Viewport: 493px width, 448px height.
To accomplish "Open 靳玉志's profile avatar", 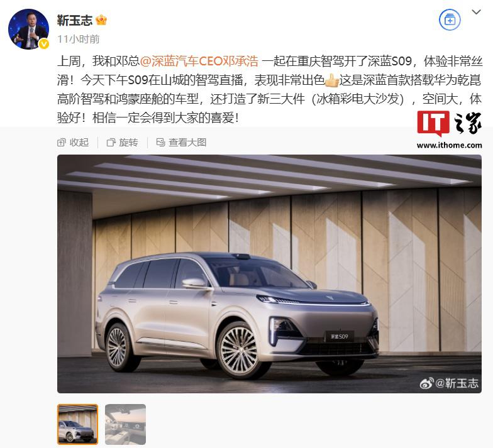I will pyautogui.click(x=29, y=29).
